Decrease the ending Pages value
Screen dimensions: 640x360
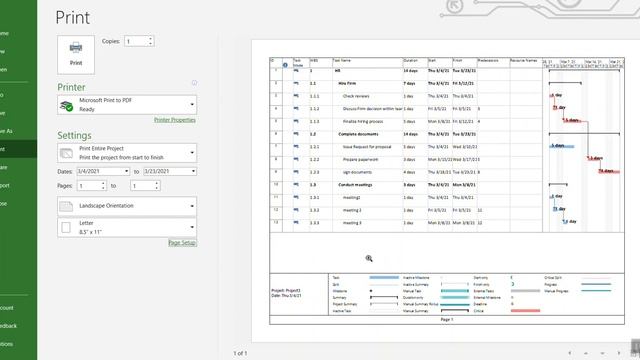tap(157, 188)
